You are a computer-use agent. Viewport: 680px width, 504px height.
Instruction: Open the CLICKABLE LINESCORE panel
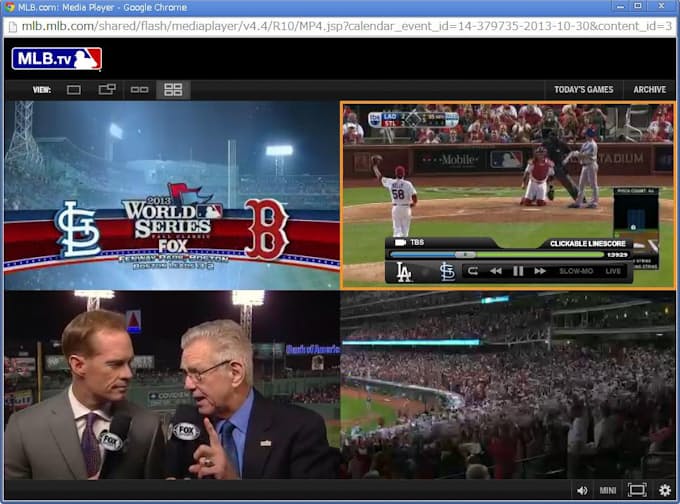(588, 243)
